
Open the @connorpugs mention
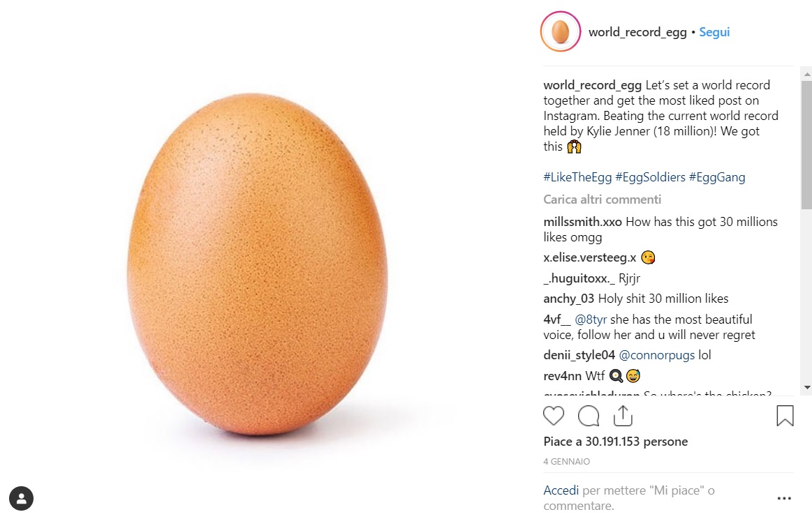click(656, 356)
